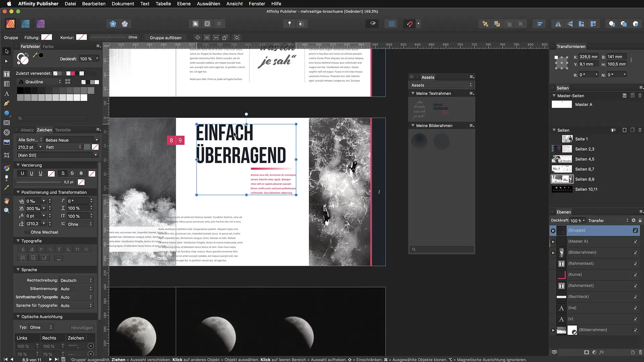Collapse the Verzierung section
644x362 pixels.
click(18, 165)
